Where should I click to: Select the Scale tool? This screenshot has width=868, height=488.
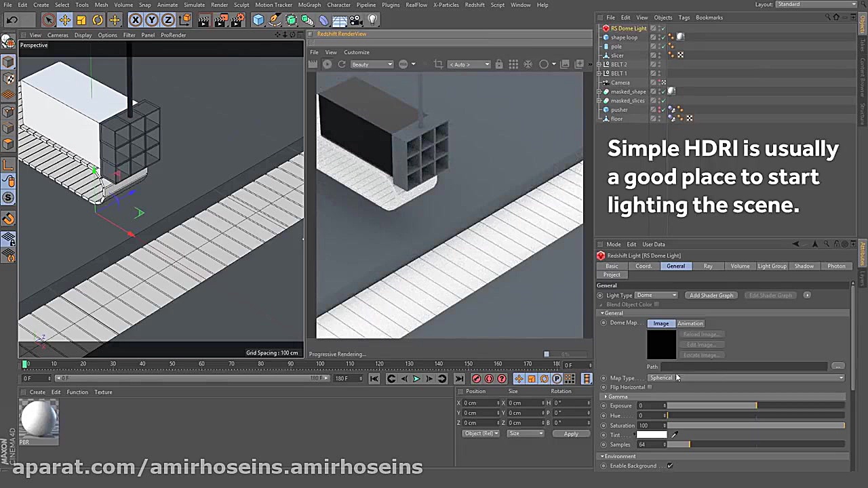pos(81,20)
